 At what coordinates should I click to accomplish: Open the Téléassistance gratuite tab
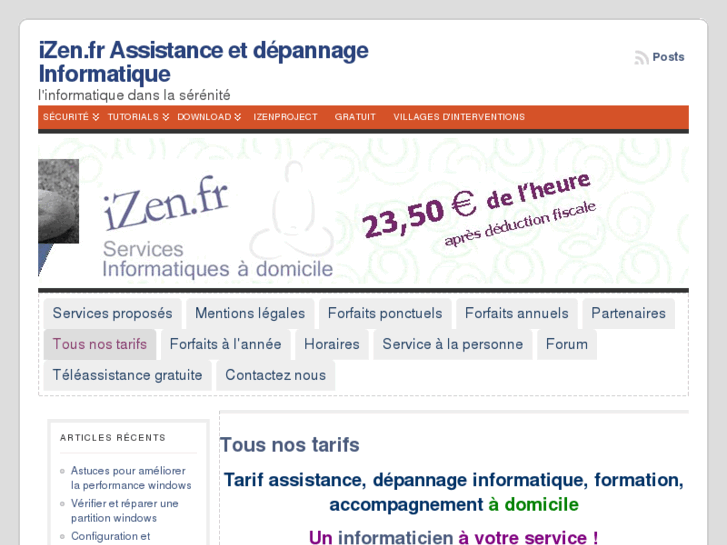pos(127,375)
